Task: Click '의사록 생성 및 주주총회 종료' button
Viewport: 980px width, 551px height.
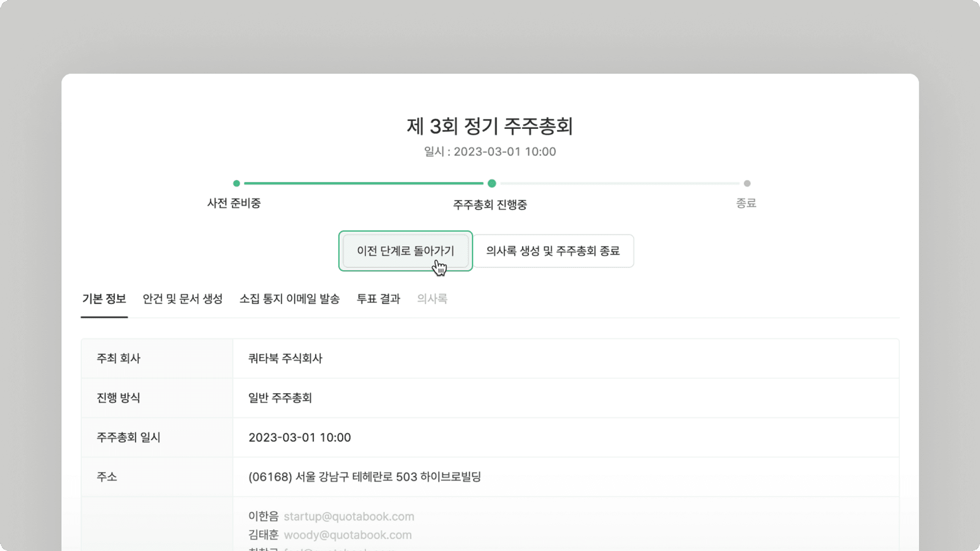Action: tap(553, 251)
